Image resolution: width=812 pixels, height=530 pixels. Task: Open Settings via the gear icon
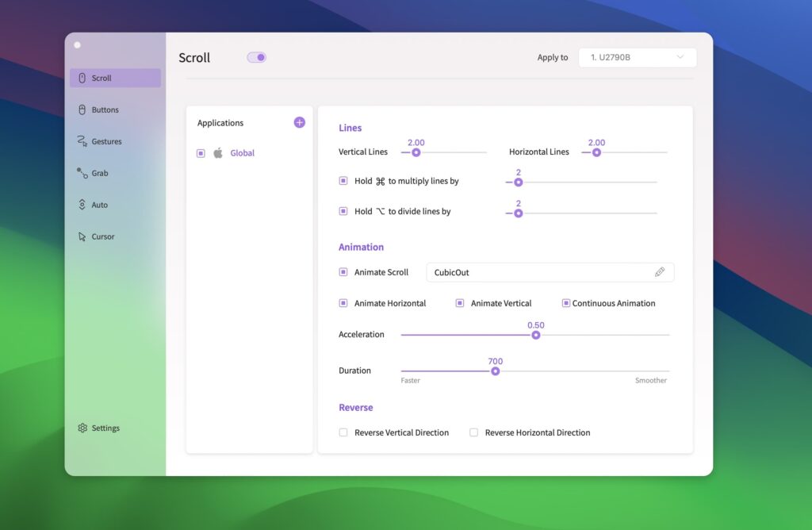tap(82, 428)
